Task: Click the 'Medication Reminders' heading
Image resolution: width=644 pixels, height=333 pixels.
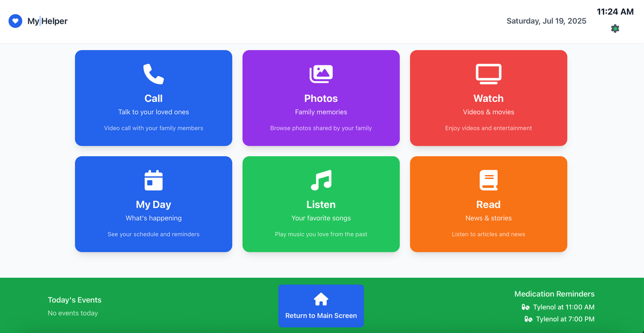Action: pyautogui.click(x=554, y=294)
